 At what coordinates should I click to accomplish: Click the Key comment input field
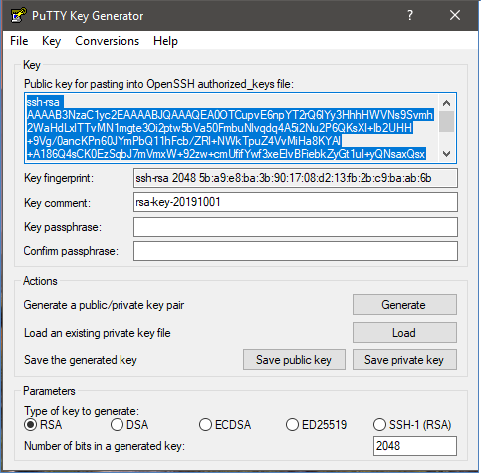point(295,202)
